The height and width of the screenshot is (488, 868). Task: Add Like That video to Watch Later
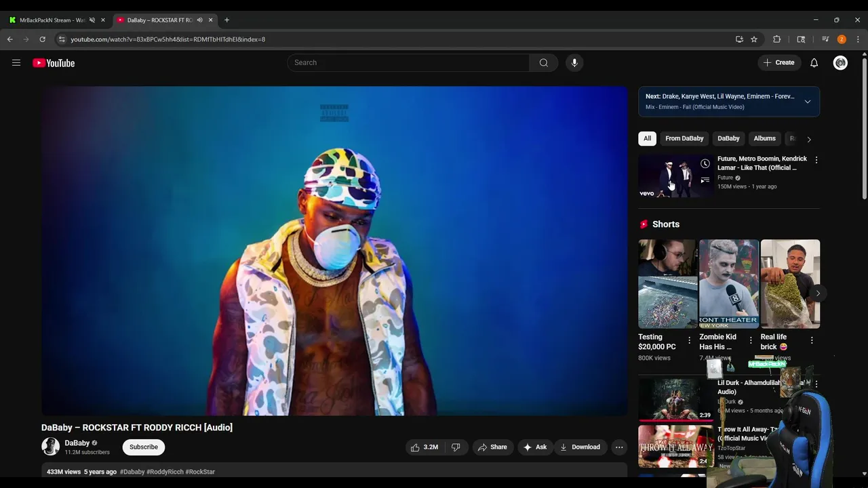point(705,163)
